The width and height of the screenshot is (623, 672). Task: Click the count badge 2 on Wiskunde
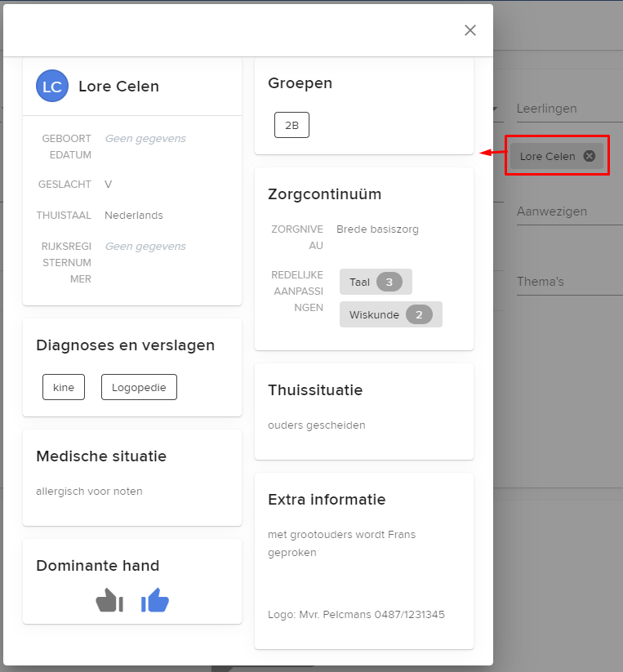click(x=419, y=314)
